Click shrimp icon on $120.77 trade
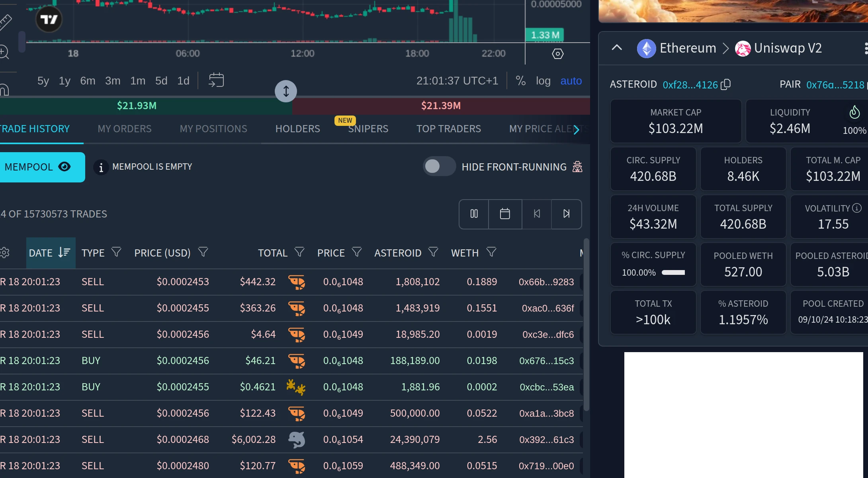 [x=297, y=466]
